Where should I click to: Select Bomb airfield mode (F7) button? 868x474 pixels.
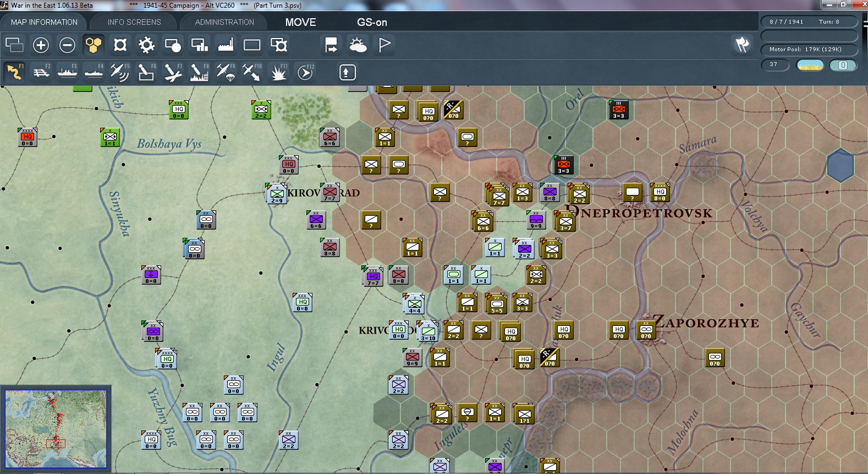173,72
